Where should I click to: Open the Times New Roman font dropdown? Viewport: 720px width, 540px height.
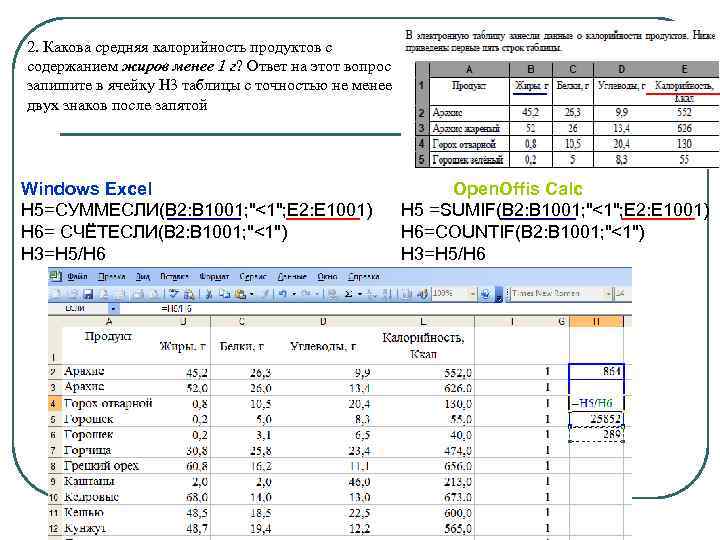[609, 293]
